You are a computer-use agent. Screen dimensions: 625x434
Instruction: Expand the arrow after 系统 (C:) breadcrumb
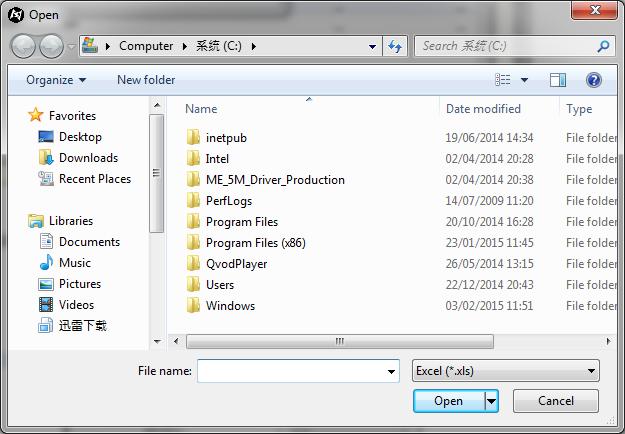point(254,46)
